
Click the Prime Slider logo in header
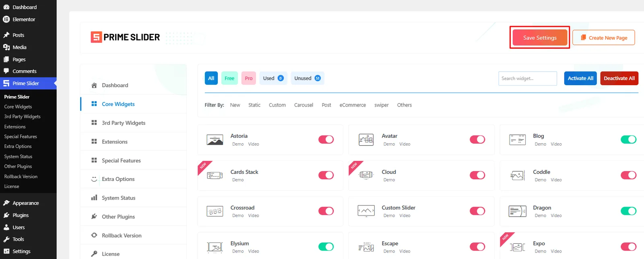pyautogui.click(x=125, y=37)
